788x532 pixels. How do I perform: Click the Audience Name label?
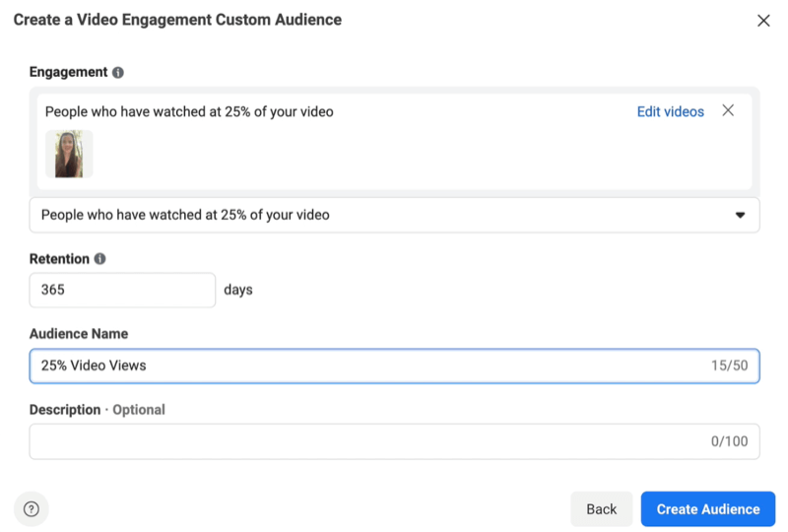[79, 334]
